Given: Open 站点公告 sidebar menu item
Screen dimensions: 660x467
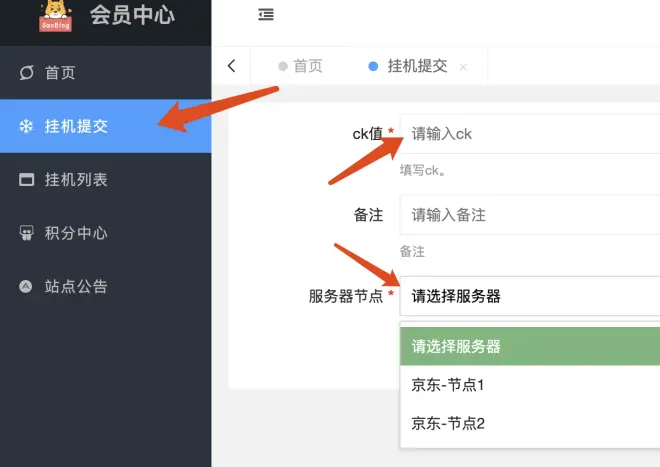Looking at the screenshot, I should pyautogui.click(x=76, y=287).
